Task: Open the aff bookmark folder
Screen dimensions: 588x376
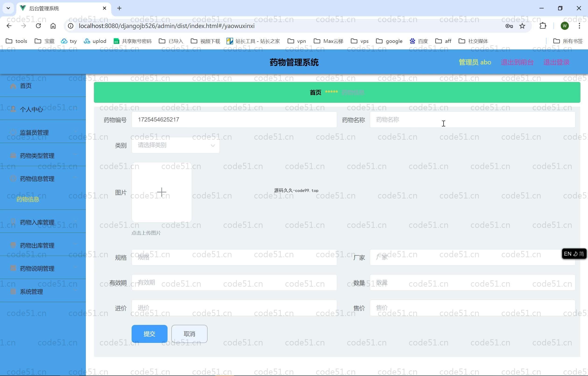Action: (x=443, y=41)
